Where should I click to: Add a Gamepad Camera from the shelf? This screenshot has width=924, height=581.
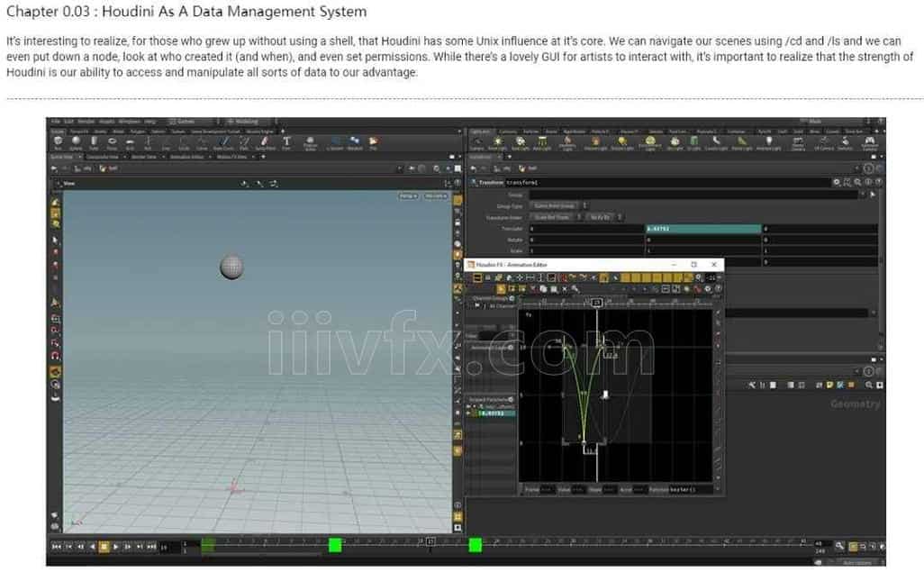[x=869, y=143]
